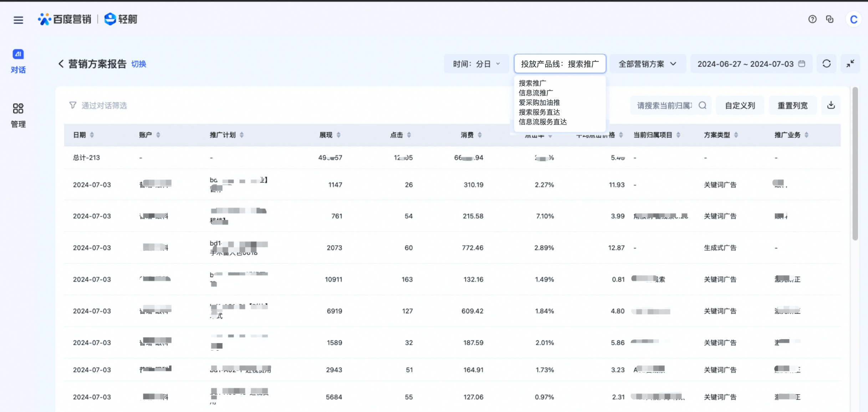Go back with the left chevron
This screenshot has height=412, width=868.
61,64
